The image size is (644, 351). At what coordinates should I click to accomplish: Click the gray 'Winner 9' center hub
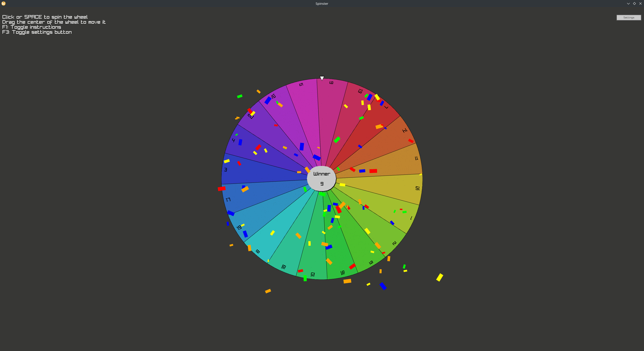tap(321, 179)
